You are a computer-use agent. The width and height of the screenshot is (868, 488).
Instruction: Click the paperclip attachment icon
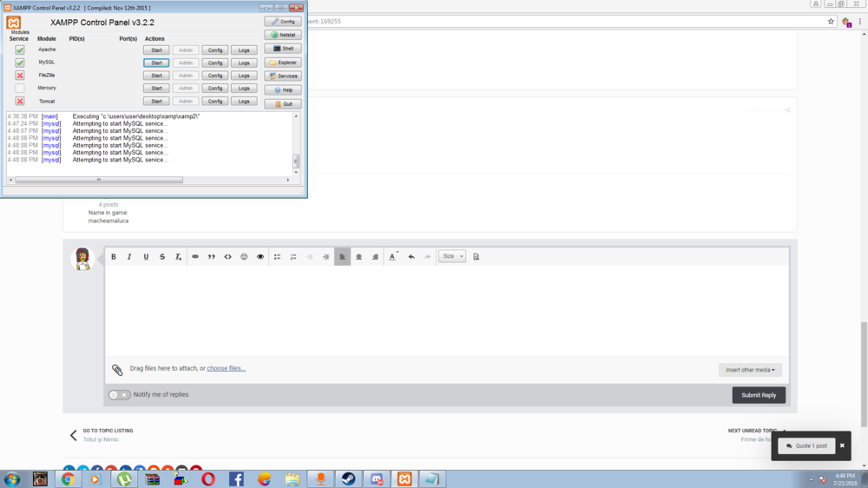[x=117, y=369]
